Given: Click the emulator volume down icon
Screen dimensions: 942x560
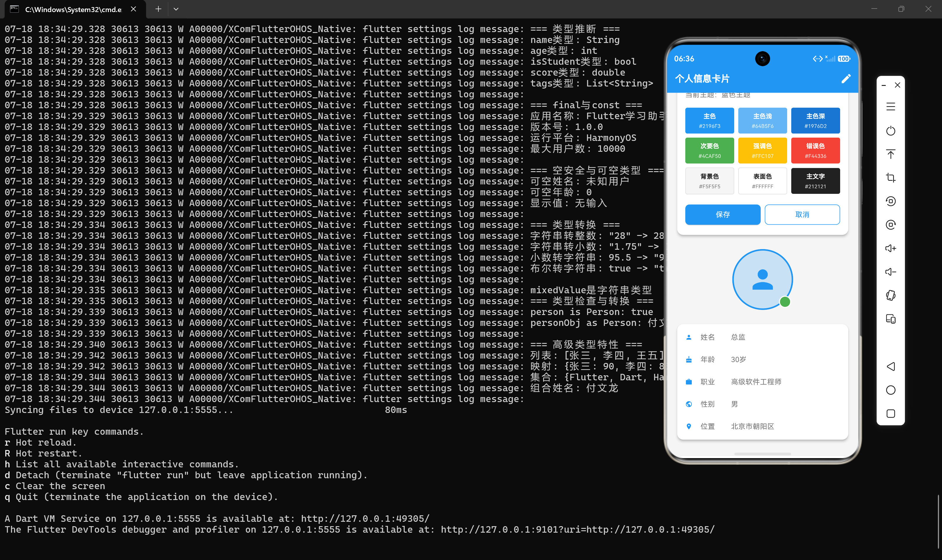Looking at the screenshot, I should tap(891, 272).
